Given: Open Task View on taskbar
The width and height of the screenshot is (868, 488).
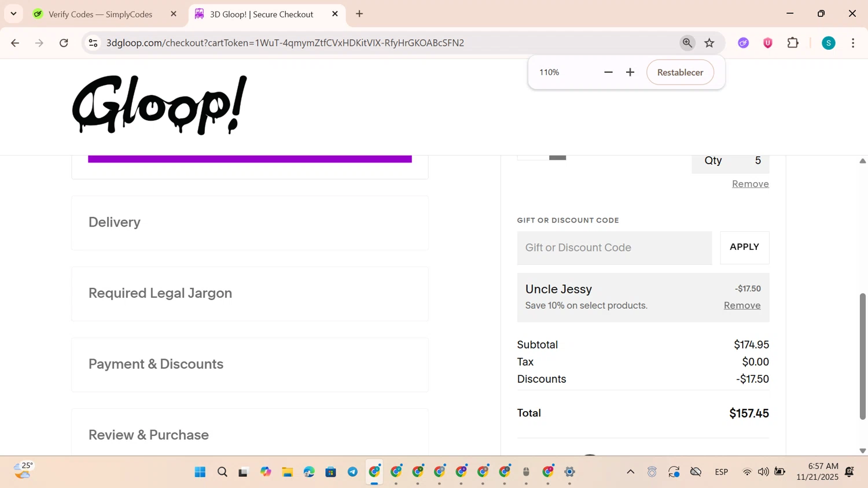Looking at the screenshot, I should tap(244, 472).
